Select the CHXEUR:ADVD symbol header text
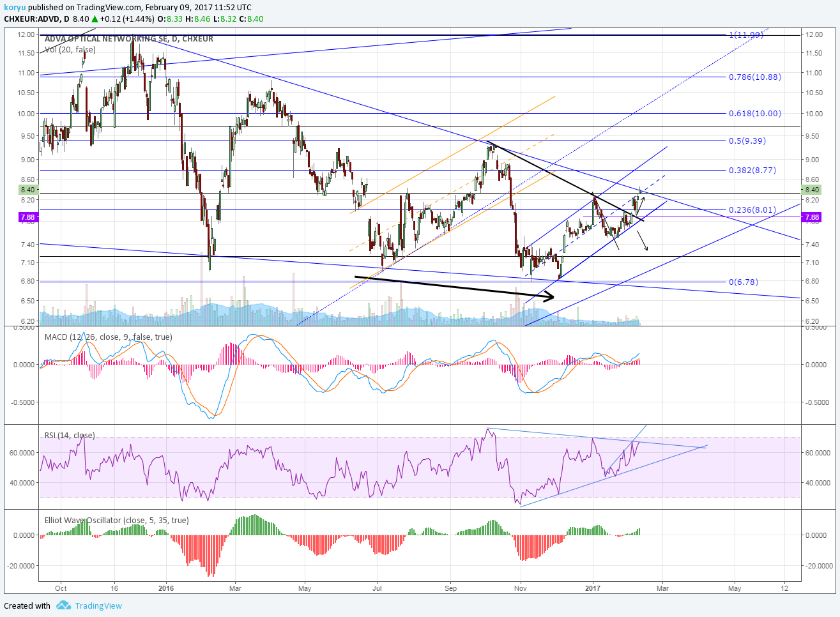The image size is (840, 617). (33, 19)
